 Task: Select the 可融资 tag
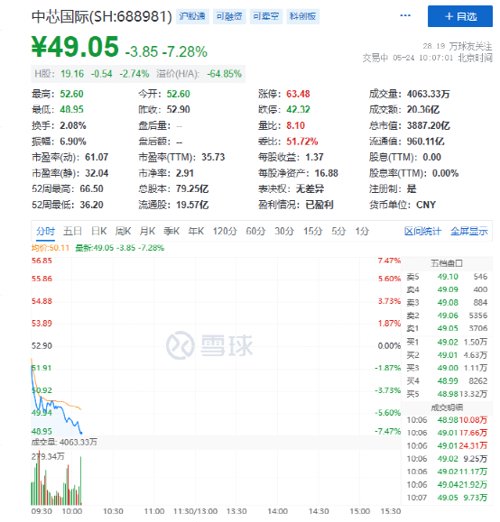pyautogui.click(x=229, y=16)
